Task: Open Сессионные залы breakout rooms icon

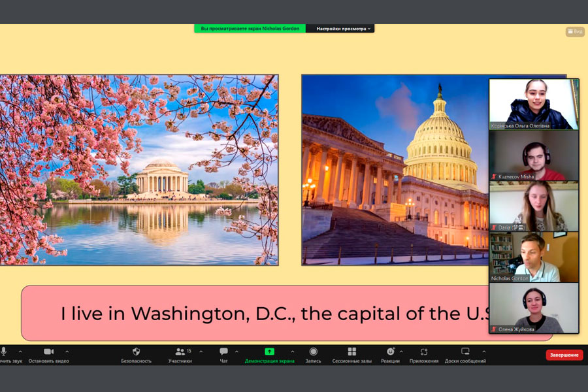Action: (x=351, y=351)
